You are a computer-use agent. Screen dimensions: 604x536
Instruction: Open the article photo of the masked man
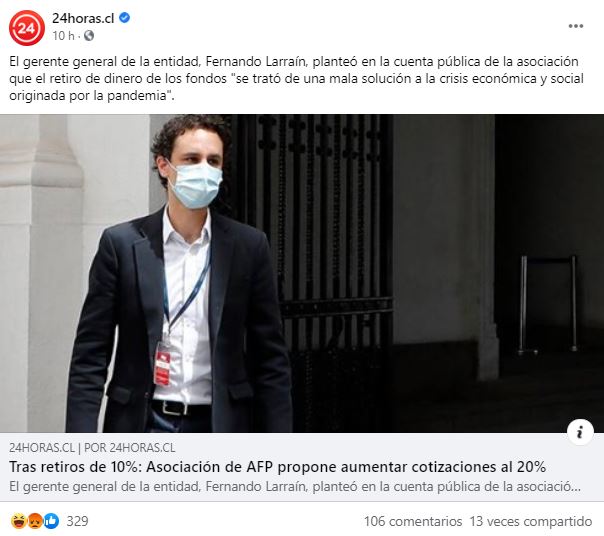click(x=302, y=273)
